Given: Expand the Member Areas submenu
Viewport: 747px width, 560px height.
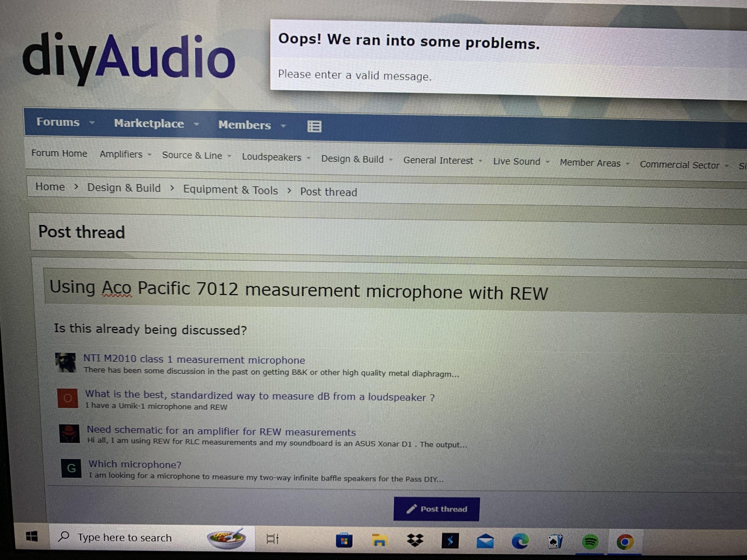Looking at the screenshot, I should tap(627, 164).
